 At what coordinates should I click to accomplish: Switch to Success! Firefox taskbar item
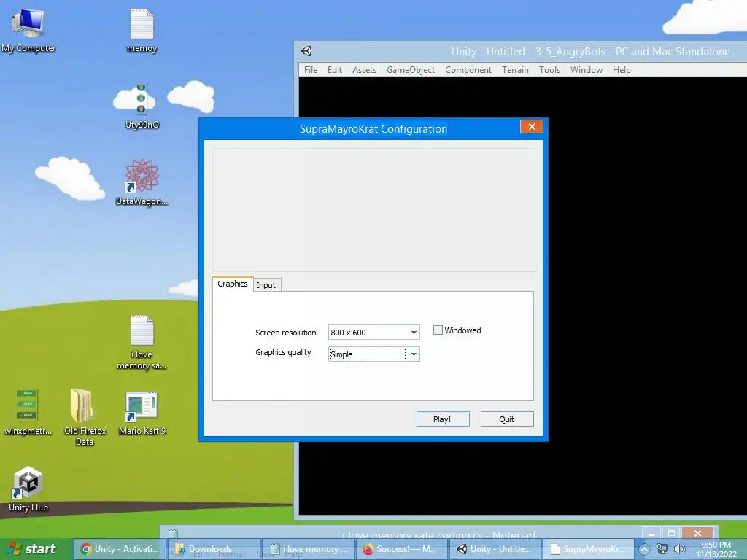pos(402,549)
